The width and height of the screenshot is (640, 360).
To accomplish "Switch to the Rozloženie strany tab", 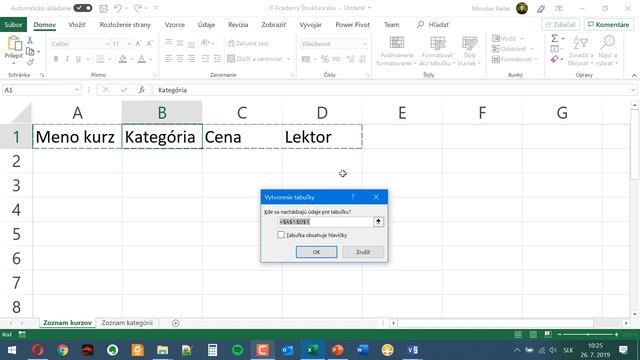I will pos(125,24).
